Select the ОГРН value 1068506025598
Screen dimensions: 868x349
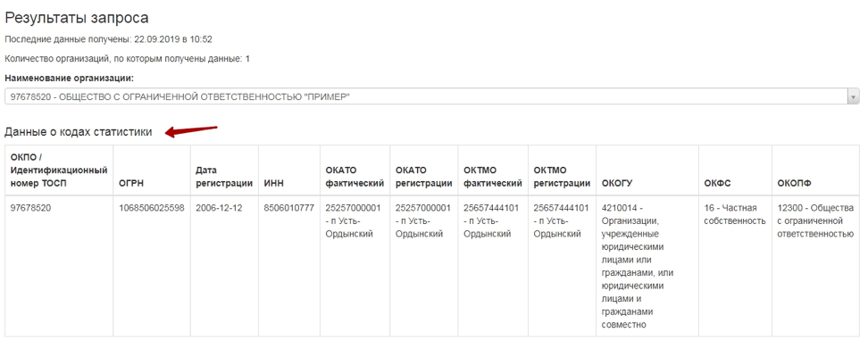152,208
